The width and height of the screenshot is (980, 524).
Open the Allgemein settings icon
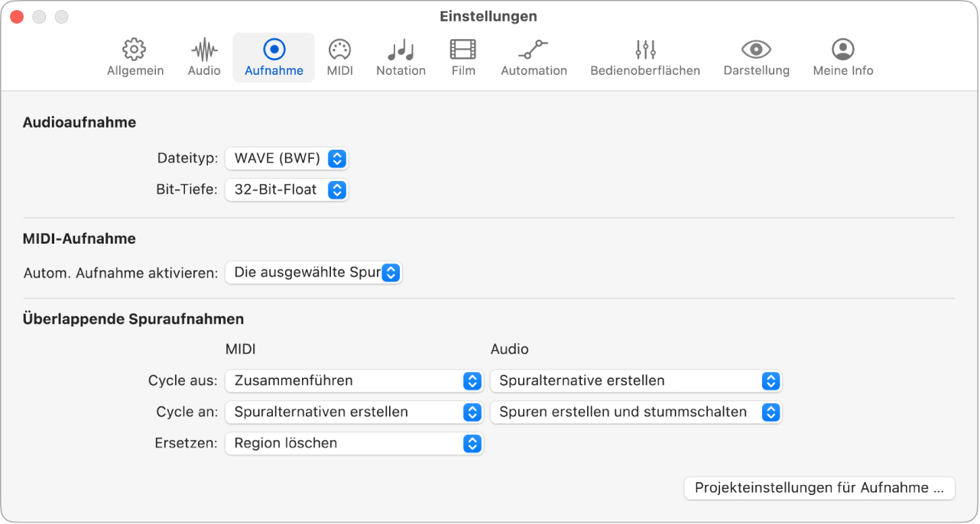135,55
